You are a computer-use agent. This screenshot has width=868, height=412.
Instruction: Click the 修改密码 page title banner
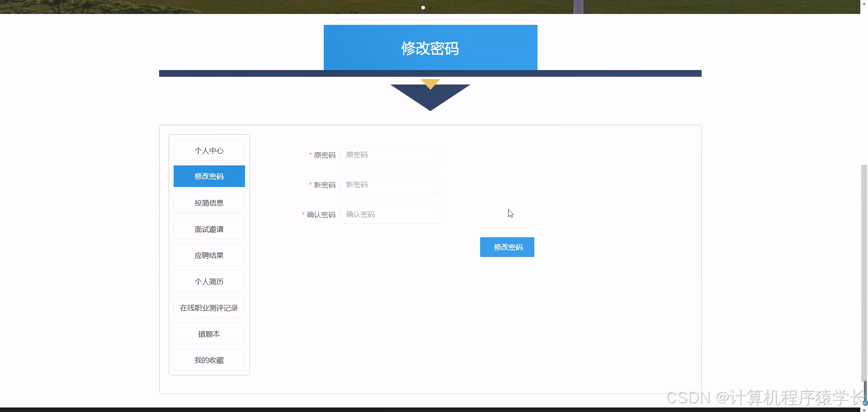[x=430, y=47]
